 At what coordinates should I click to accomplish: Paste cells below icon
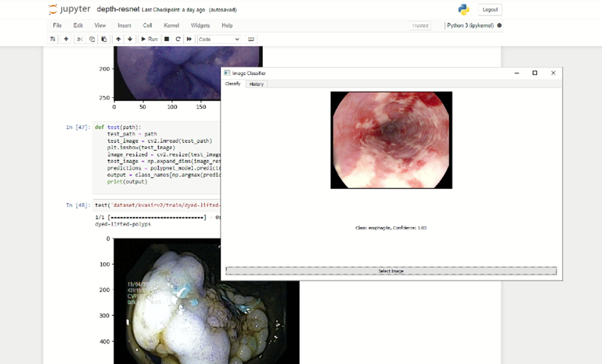click(103, 39)
